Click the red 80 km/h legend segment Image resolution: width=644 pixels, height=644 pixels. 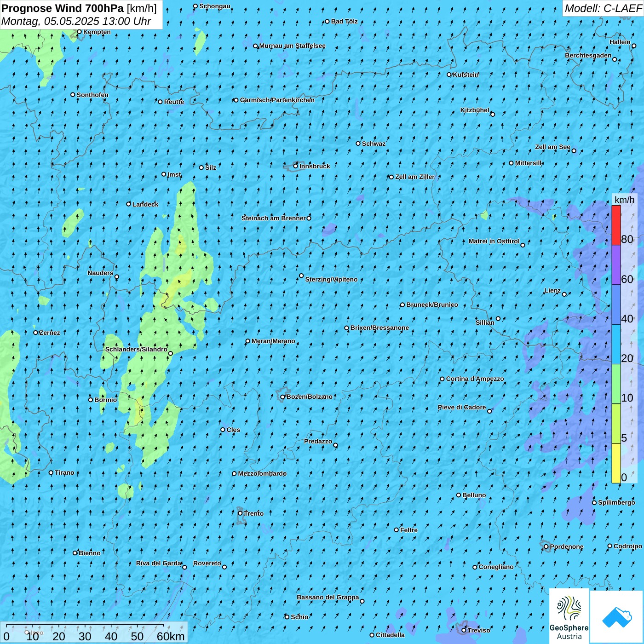coord(616,225)
